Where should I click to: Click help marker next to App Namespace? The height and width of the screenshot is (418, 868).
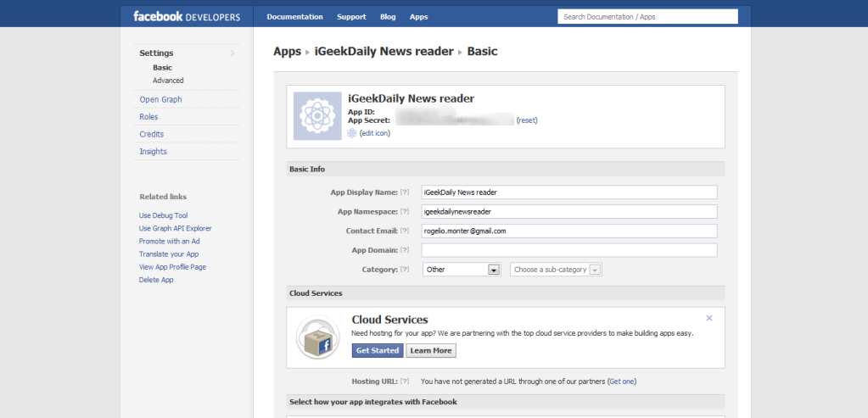tap(405, 212)
